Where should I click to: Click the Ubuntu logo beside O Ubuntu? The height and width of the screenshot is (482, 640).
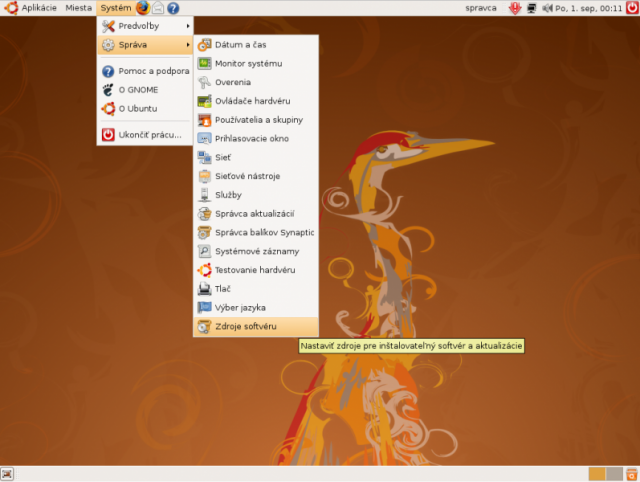click(108, 109)
